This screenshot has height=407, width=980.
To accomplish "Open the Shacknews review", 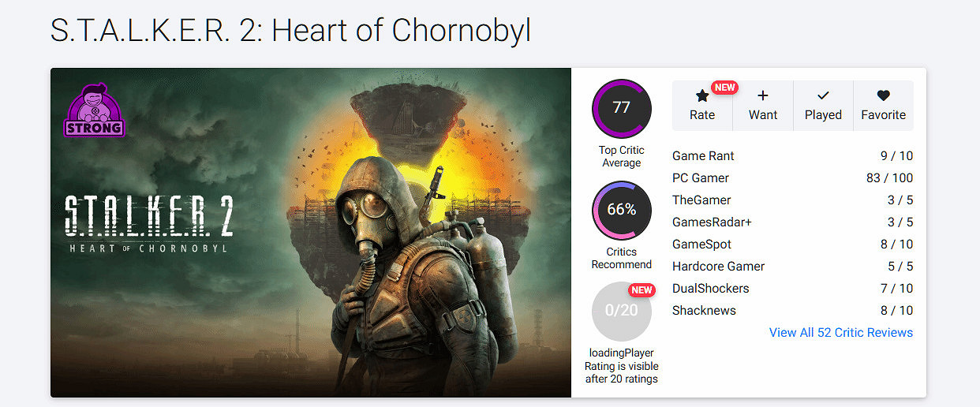I will click(x=704, y=311).
